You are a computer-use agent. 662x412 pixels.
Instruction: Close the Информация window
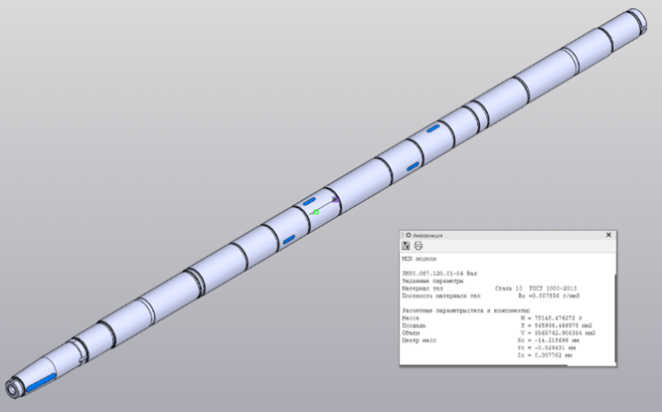(608, 235)
